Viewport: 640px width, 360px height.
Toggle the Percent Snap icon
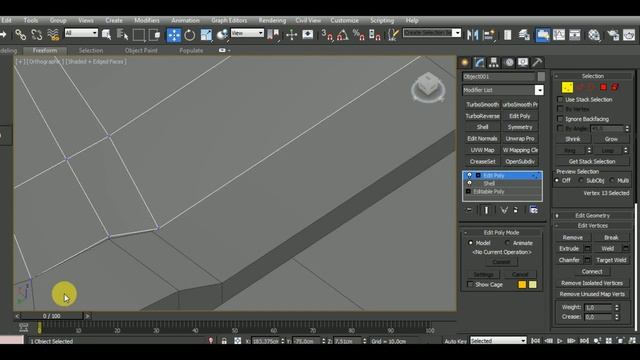click(359, 35)
